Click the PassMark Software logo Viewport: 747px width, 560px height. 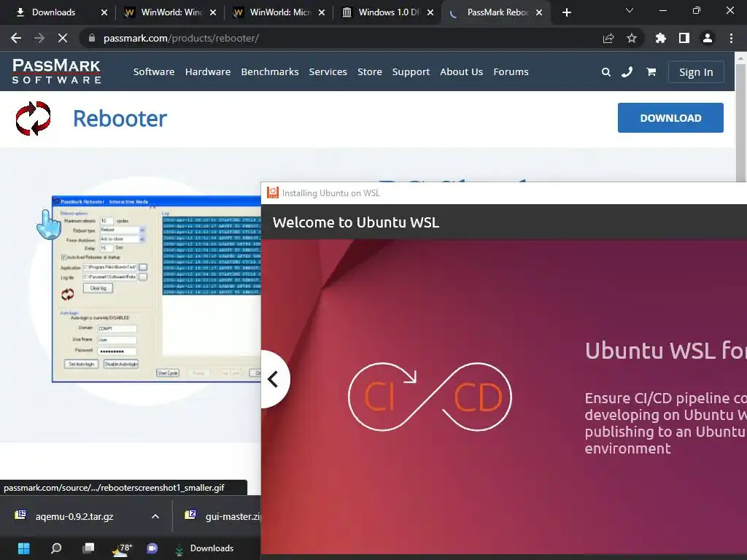click(56, 71)
